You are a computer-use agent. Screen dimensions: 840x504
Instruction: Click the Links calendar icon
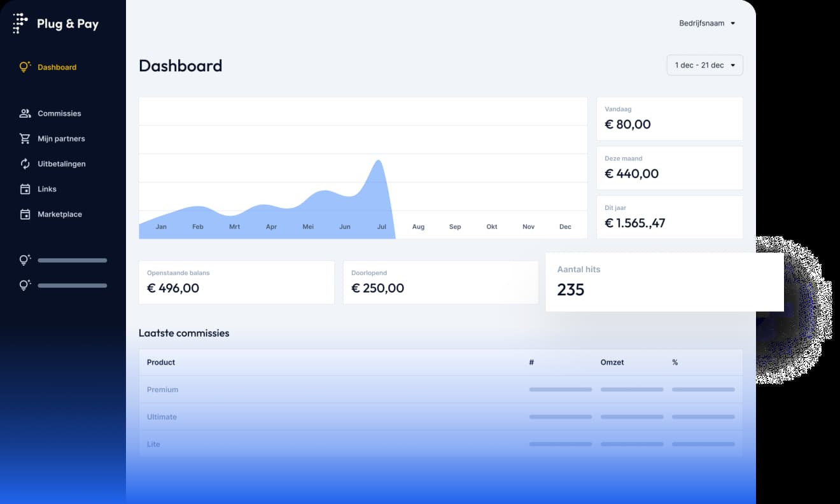click(x=25, y=189)
